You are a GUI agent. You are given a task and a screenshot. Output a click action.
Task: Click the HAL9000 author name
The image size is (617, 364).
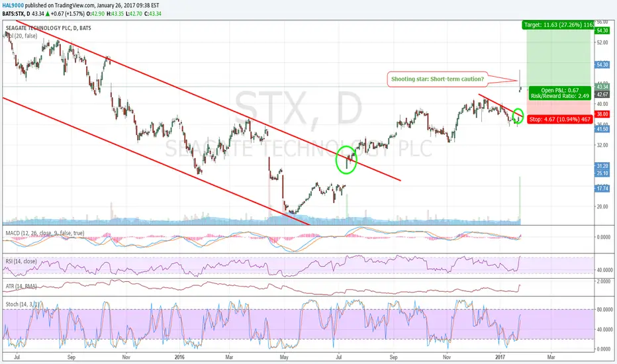pyautogui.click(x=13, y=5)
